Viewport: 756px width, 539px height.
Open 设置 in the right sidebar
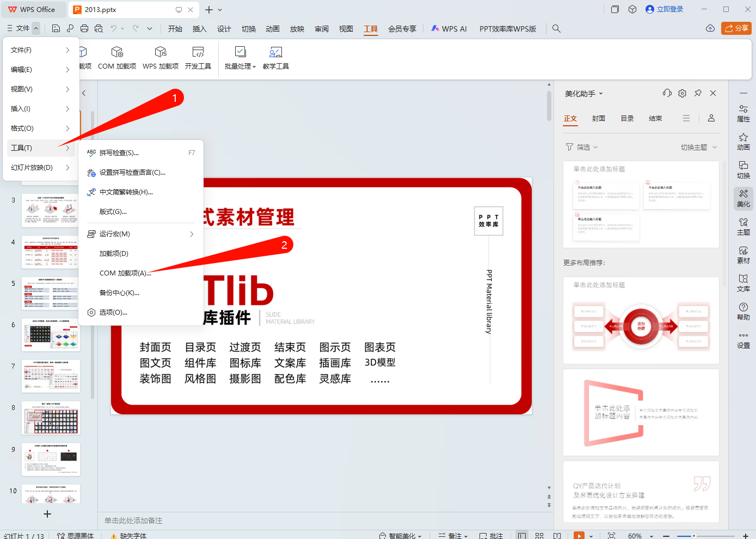point(743,340)
